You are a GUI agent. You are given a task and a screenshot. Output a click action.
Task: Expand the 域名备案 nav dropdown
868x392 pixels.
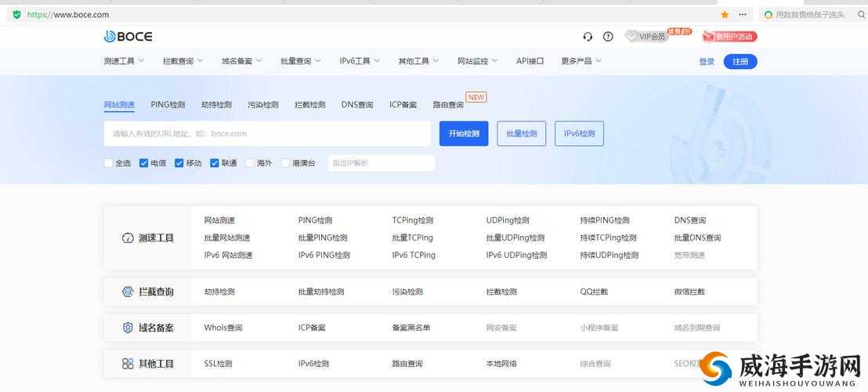tap(242, 61)
